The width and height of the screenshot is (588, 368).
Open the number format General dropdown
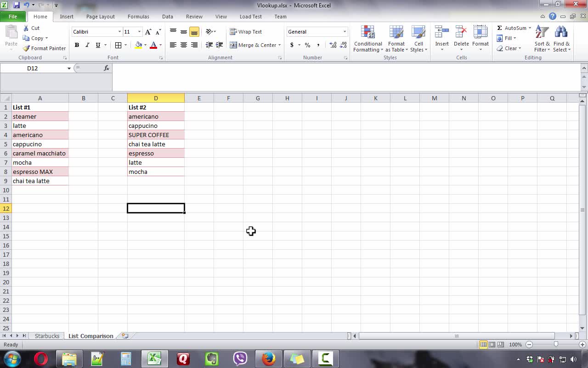point(345,32)
